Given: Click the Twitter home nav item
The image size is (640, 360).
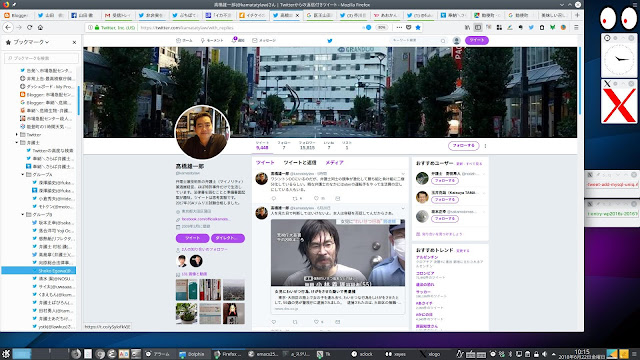Looking at the screenshot, I should [x=184, y=40].
